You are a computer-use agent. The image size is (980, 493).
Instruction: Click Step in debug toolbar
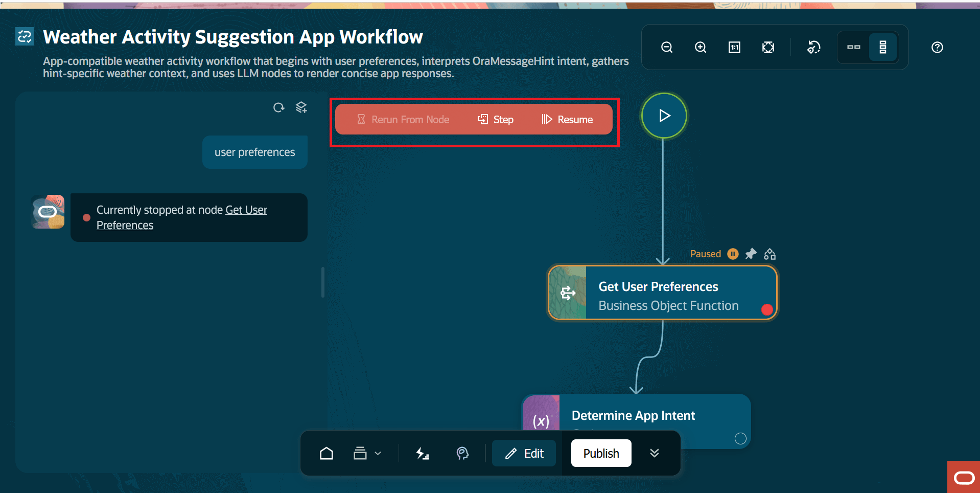coord(496,120)
